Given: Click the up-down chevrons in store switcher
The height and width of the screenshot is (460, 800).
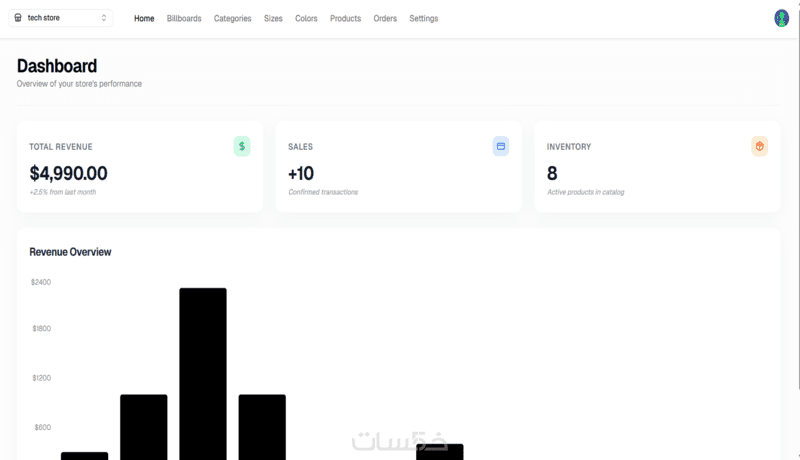Looking at the screenshot, I should click(104, 18).
